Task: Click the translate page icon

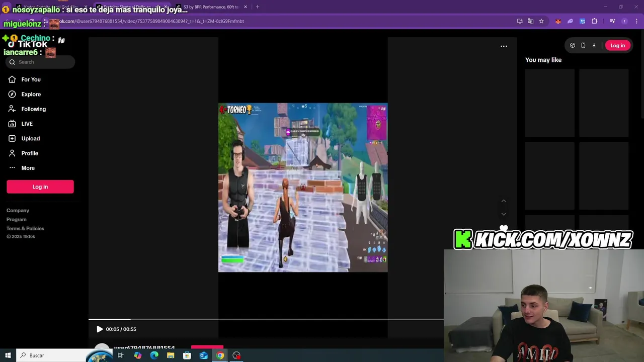Action: coord(530,21)
